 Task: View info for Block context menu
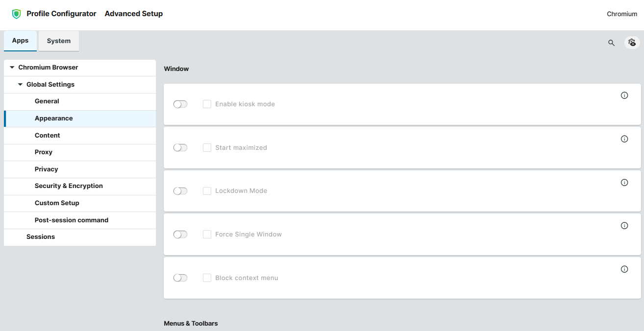(x=624, y=269)
